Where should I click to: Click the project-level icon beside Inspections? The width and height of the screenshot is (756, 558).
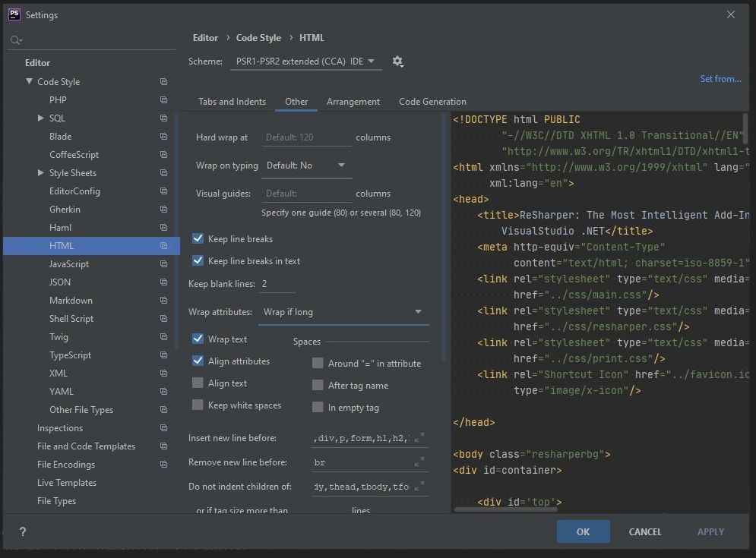163,428
